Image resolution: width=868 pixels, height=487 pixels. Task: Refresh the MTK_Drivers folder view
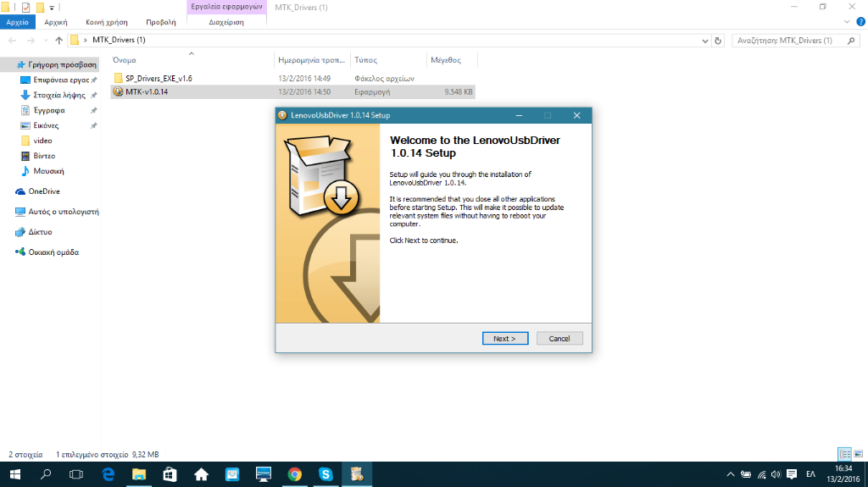click(718, 41)
